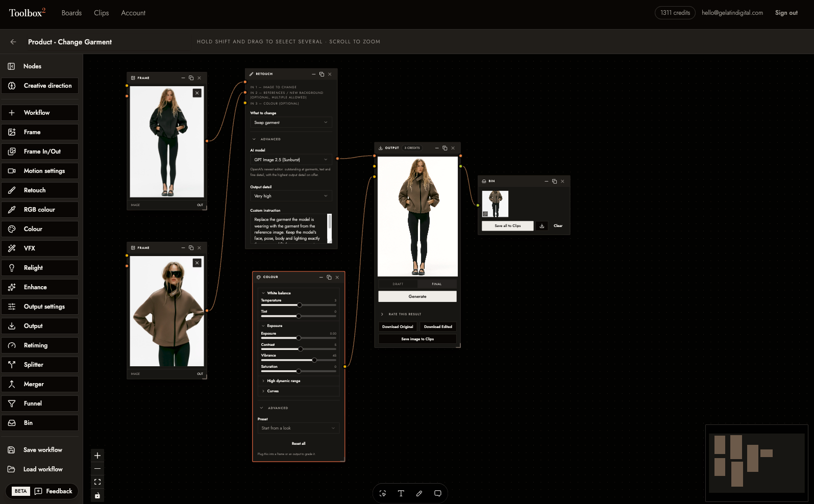Zoom out with the minus canvas control

click(x=97, y=469)
